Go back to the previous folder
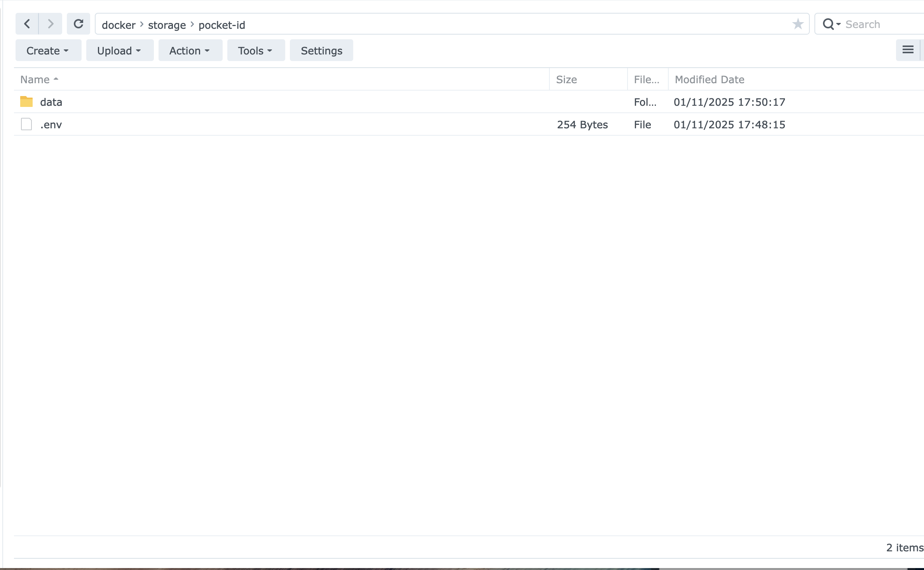This screenshot has width=924, height=570. pyautogui.click(x=27, y=24)
